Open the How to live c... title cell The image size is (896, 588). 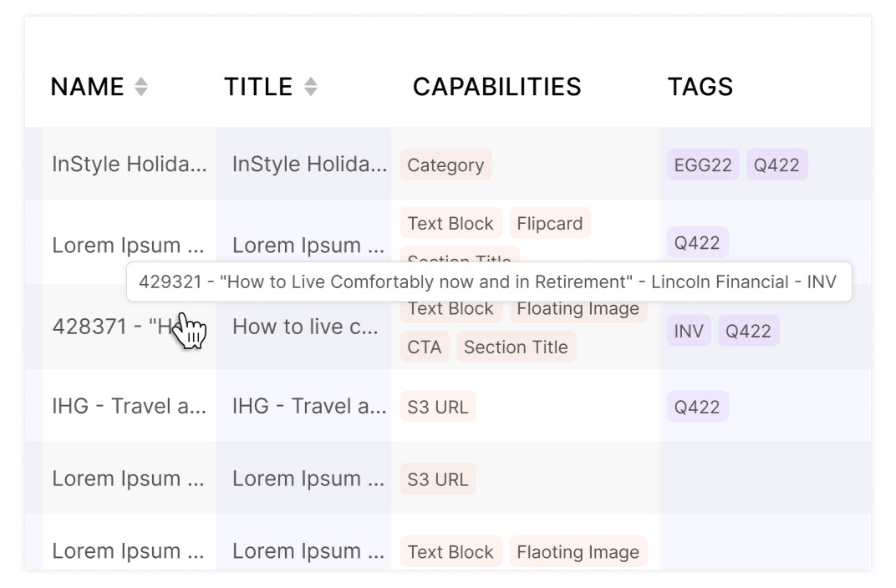[303, 327]
